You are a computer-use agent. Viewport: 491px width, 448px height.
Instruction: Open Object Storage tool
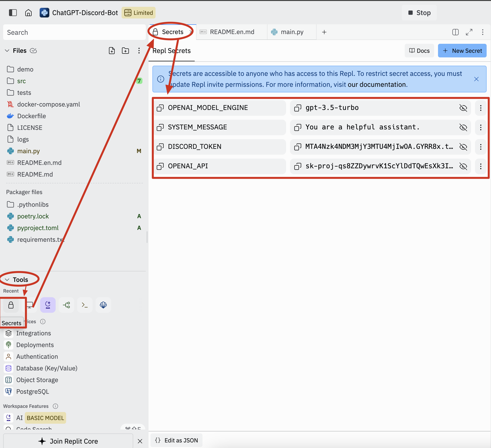[x=37, y=380]
